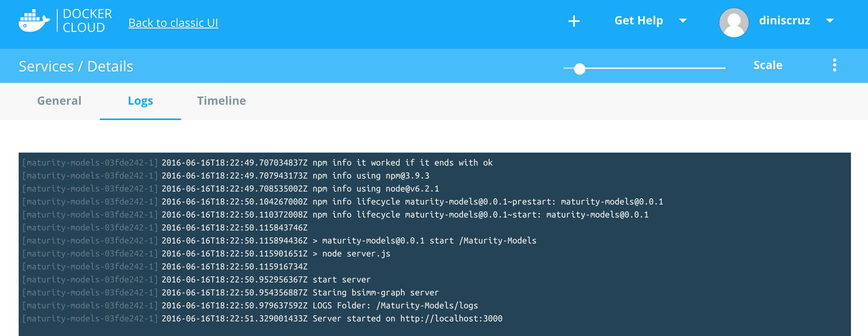Open the Get Help menu
This screenshot has height=336, width=868.
pyautogui.click(x=638, y=21)
